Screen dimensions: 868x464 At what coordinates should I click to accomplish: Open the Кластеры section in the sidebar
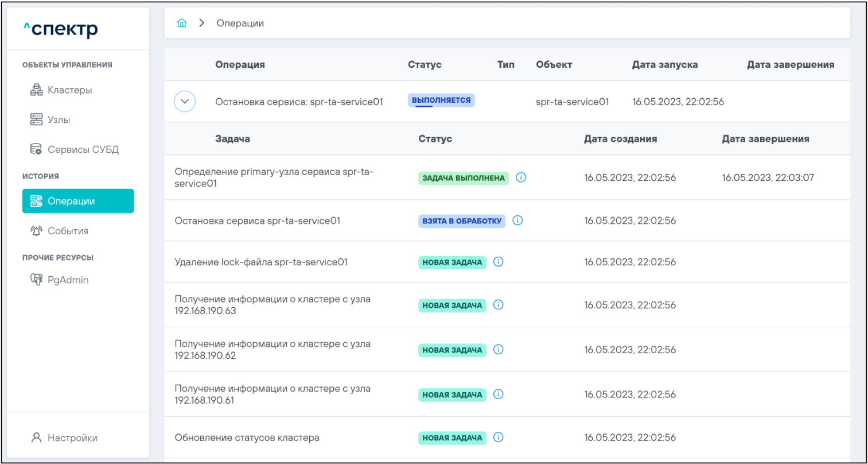pyautogui.click(x=69, y=90)
